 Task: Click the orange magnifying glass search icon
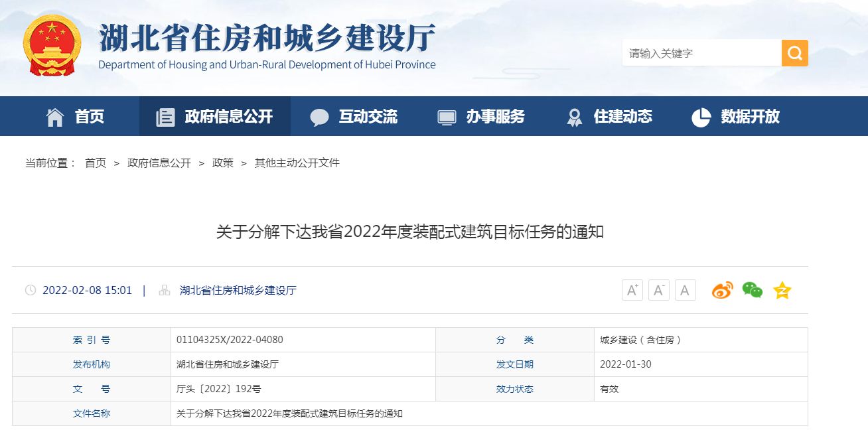pyautogui.click(x=794, y=52)
